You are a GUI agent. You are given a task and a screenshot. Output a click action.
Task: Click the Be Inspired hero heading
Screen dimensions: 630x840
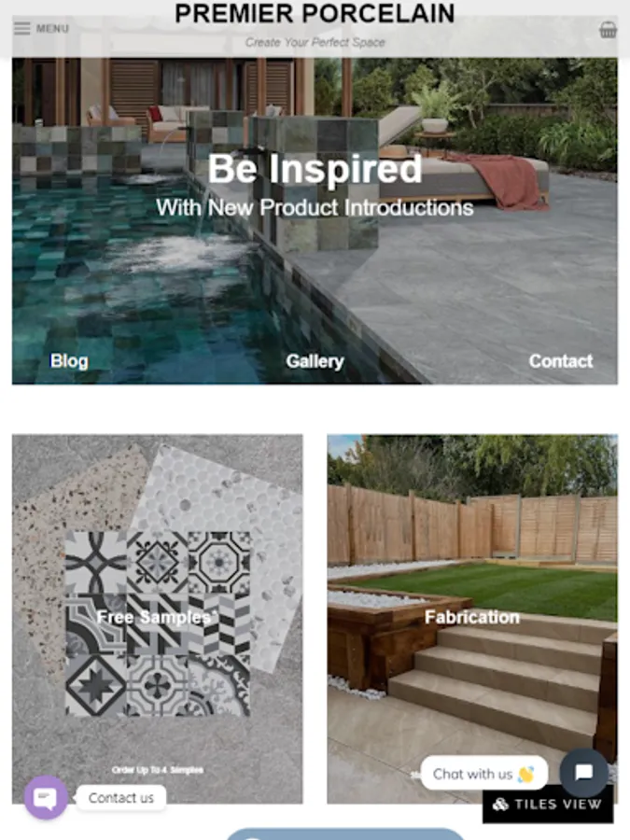315,169
